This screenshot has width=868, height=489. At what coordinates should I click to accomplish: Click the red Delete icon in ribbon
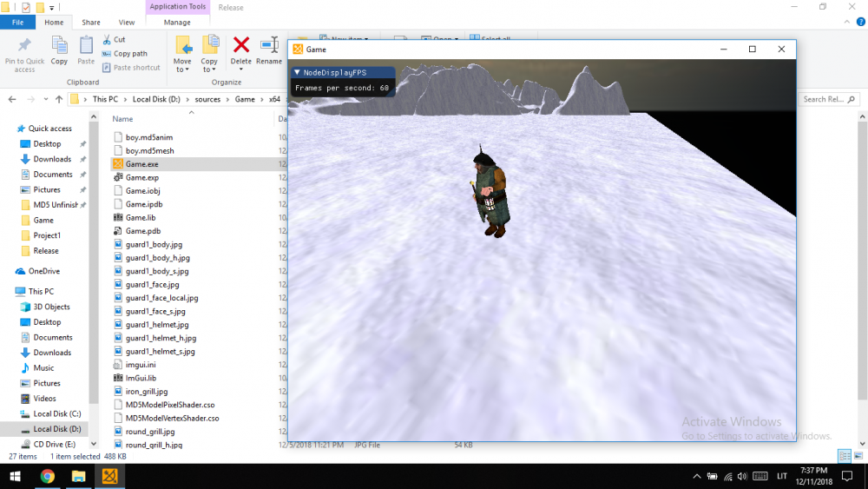tap(241, 50)
